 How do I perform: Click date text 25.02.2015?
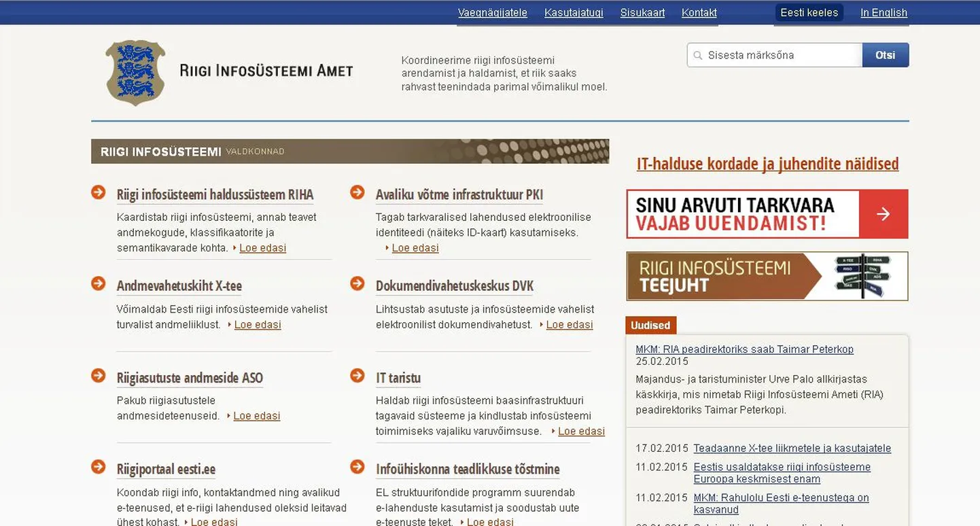tap(662, 362)
